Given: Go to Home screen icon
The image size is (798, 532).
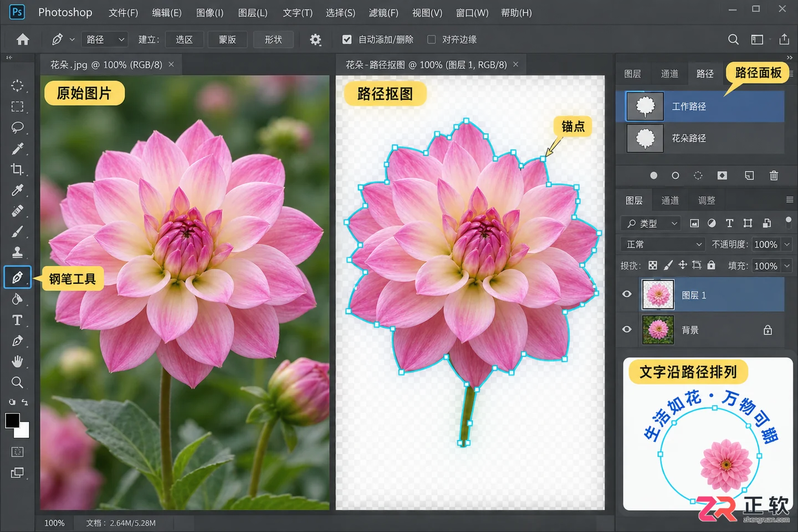Looking at the screenshot, I should click(x=23, y=39).
